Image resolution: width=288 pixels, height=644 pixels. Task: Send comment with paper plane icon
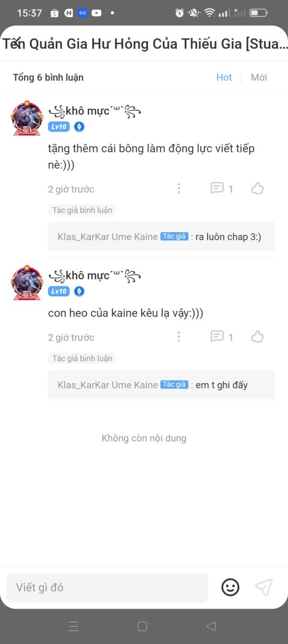264,587
